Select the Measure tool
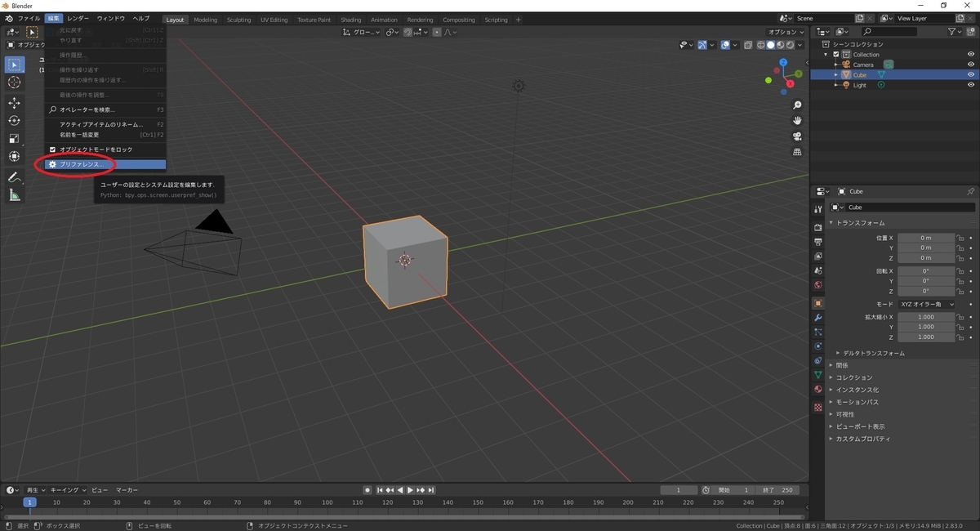The height and width of the screenshot is (531, 980). click(15, 195)
